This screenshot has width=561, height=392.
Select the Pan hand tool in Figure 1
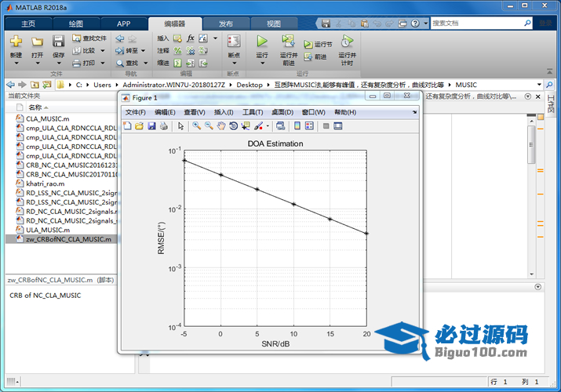click(x=221, y=125)
